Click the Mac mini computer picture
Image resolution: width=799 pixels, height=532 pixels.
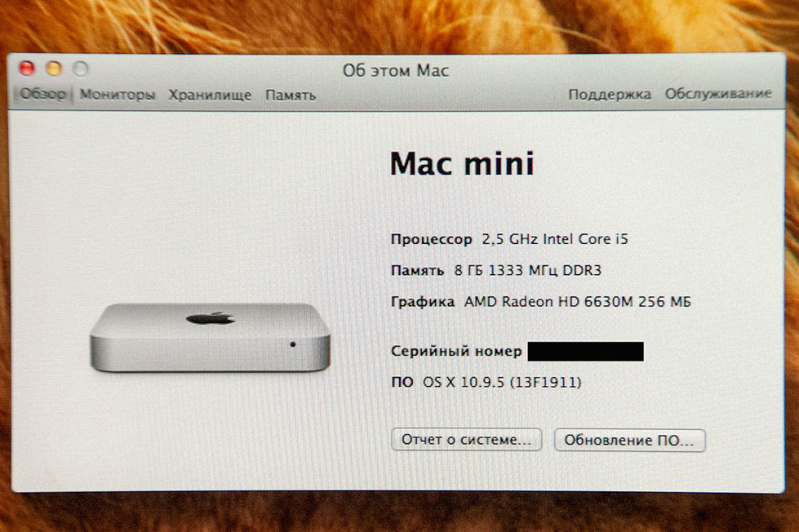(x=210, y=337)
